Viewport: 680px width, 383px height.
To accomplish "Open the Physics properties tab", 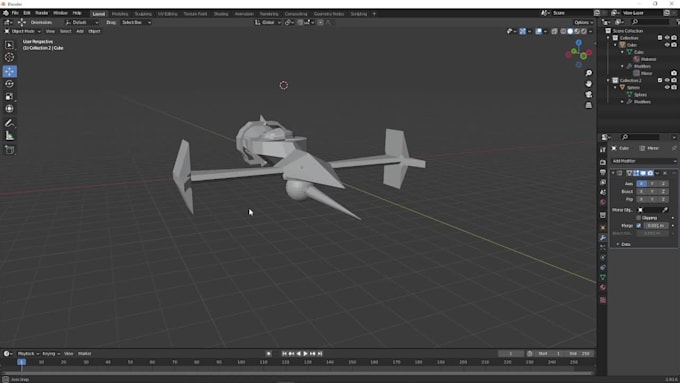I will click(603, 258).
